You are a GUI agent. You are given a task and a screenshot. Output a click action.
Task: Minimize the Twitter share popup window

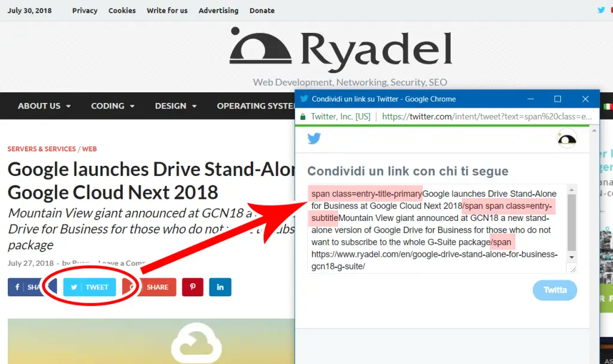530,99
